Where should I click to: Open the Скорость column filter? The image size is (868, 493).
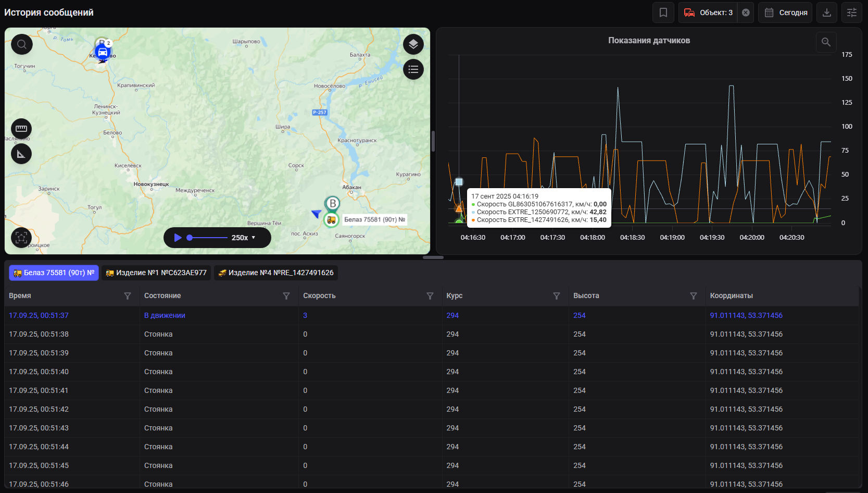(x=430, y=296)
